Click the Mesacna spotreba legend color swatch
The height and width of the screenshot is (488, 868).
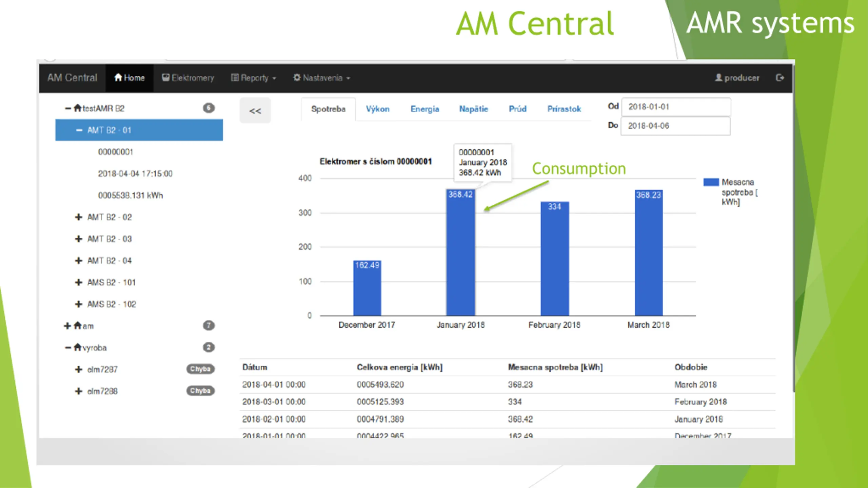click(711, 182)
